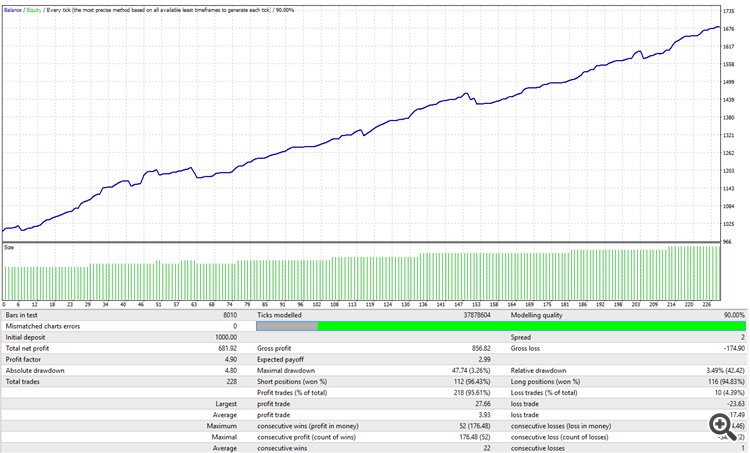Click the 'Spread' label
The width and height of the screenshot is (750, 453).
pyautogui.click(x=521, y=337)
